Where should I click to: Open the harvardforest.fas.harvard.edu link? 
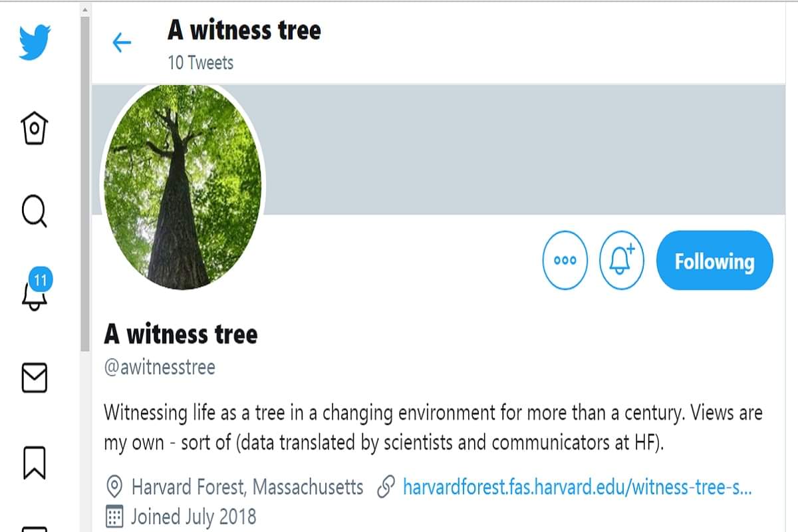[x=577, y=487]
